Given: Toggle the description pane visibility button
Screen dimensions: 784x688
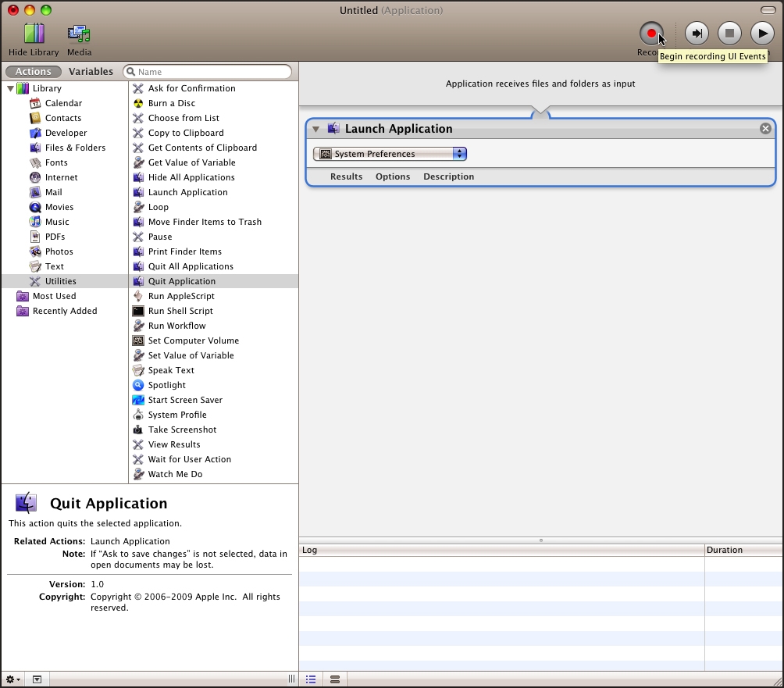Looking at the screenshot, I should (x=37, y=680).
